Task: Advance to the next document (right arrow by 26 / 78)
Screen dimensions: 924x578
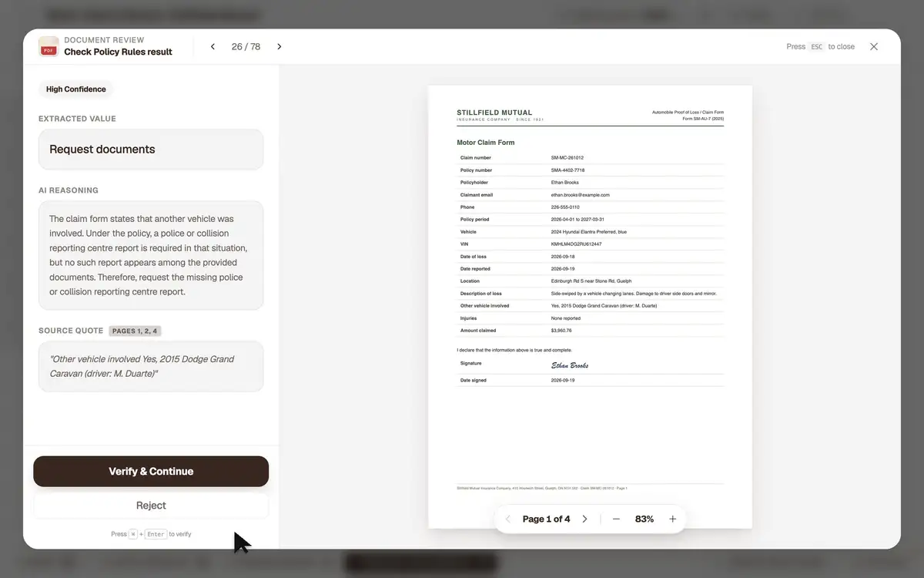Action: tap(280, 47)
